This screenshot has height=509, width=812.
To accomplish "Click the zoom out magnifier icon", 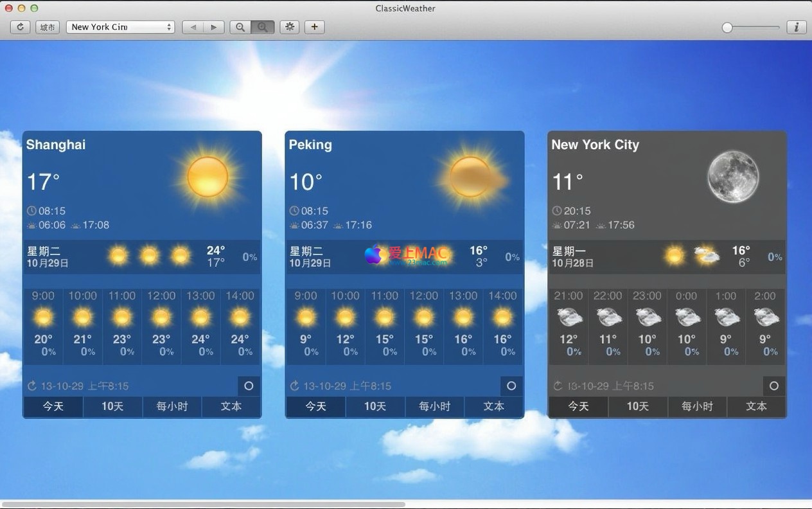I will (x=240, y=27).
